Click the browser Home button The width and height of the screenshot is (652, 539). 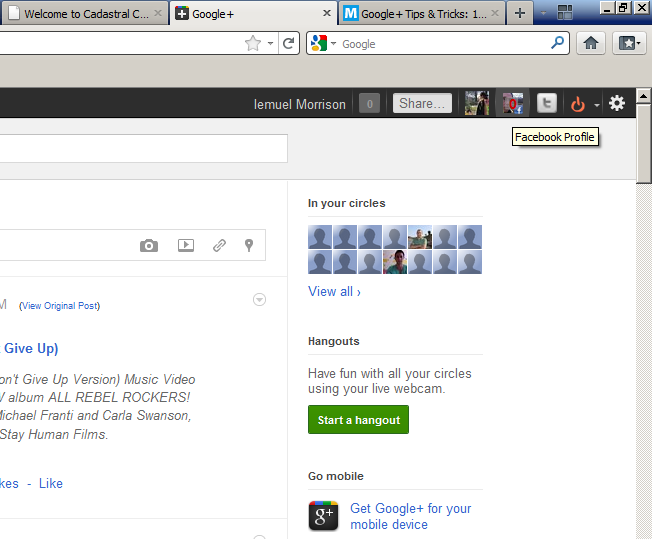[x=591, y=43]
